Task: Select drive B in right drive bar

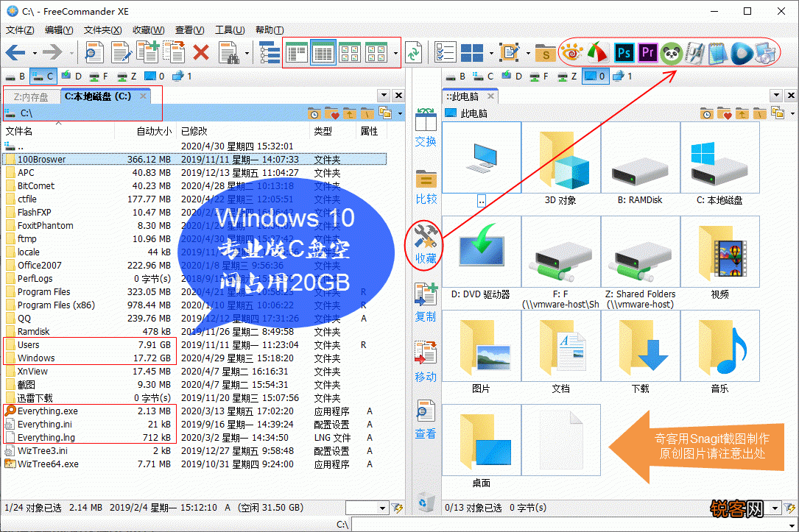Action: [456, 77]
